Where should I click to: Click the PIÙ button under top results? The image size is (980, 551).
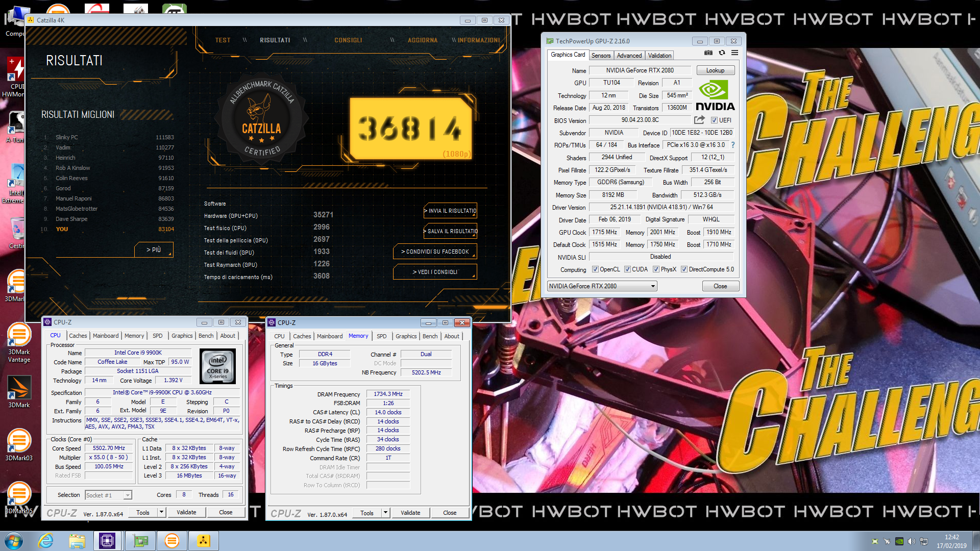[154, 249]
